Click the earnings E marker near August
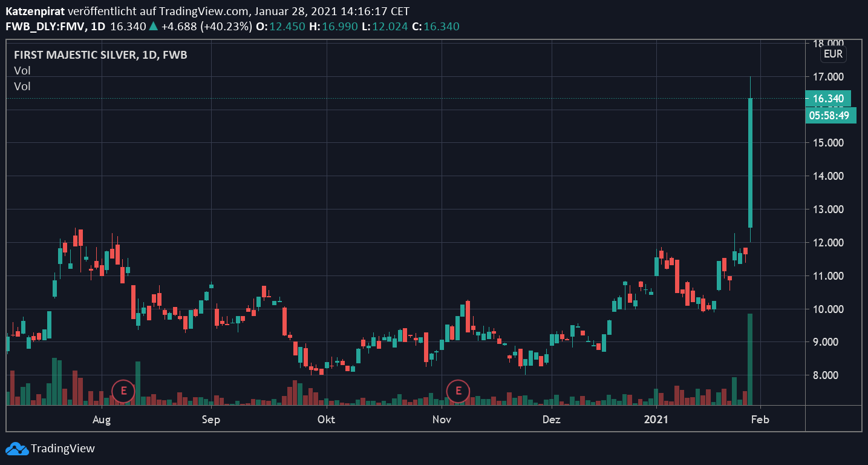 123,391
